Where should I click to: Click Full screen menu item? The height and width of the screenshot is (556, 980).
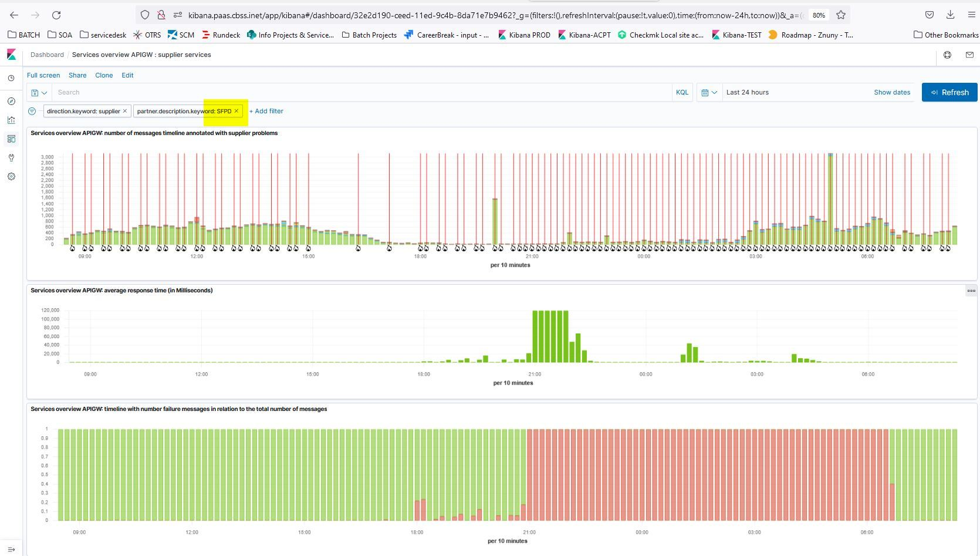[x=43, y=75]
